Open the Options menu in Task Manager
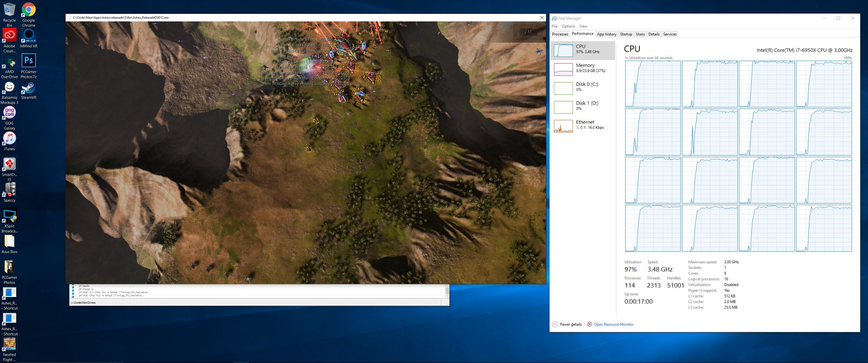This screenshot has width=868, height=363. pos(568,26)
